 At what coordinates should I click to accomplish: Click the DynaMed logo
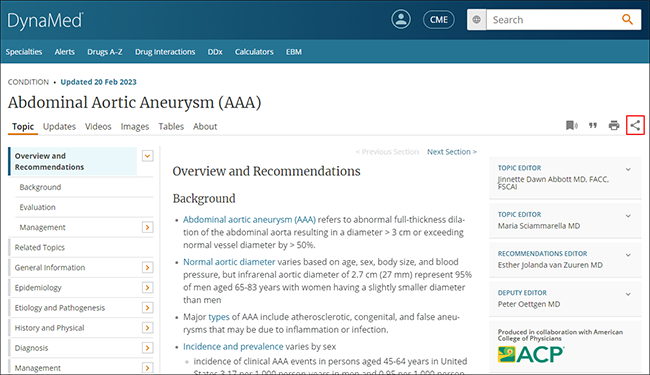point(45,21)
